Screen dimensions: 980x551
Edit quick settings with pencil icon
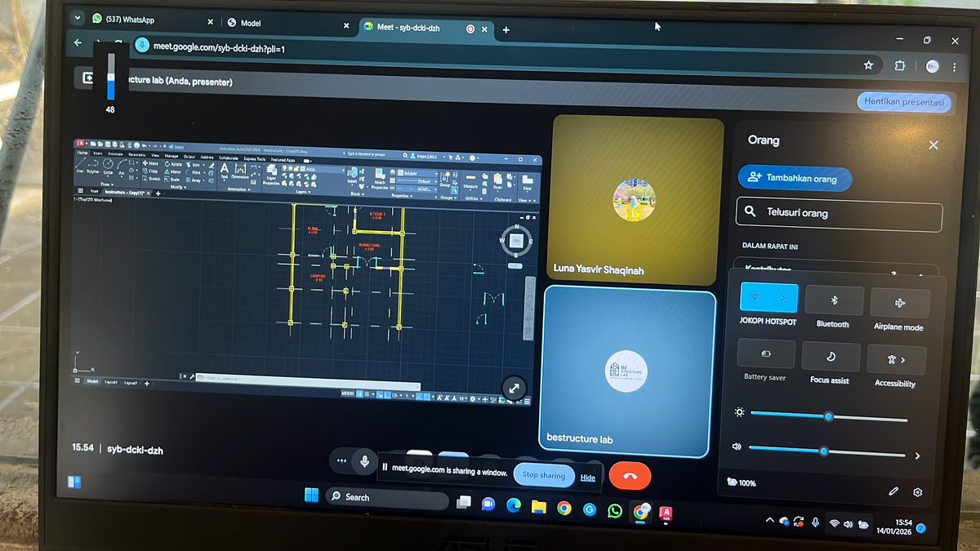pos(893,491)
